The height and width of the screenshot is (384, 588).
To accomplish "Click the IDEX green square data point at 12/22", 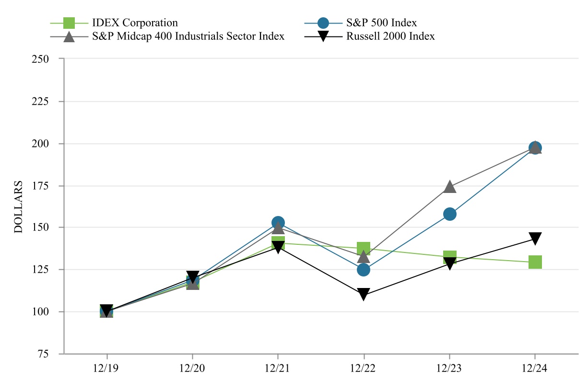I will [x=364, y=248].
